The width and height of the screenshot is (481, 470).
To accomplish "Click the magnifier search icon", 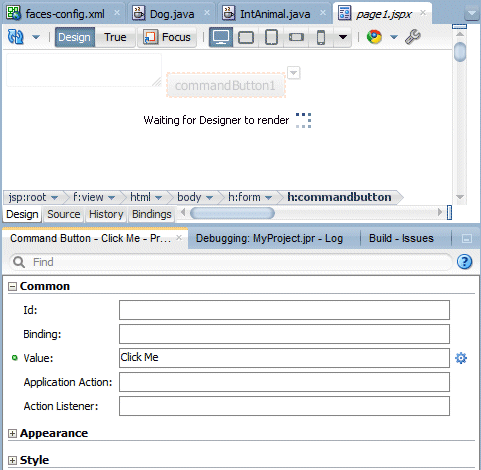I will [x=19, y=262].
